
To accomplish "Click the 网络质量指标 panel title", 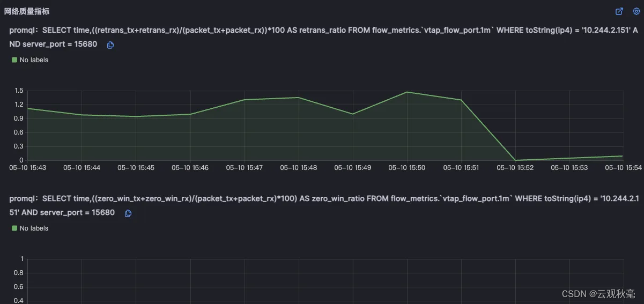I will pyautogui.click(x=27, y=11).
